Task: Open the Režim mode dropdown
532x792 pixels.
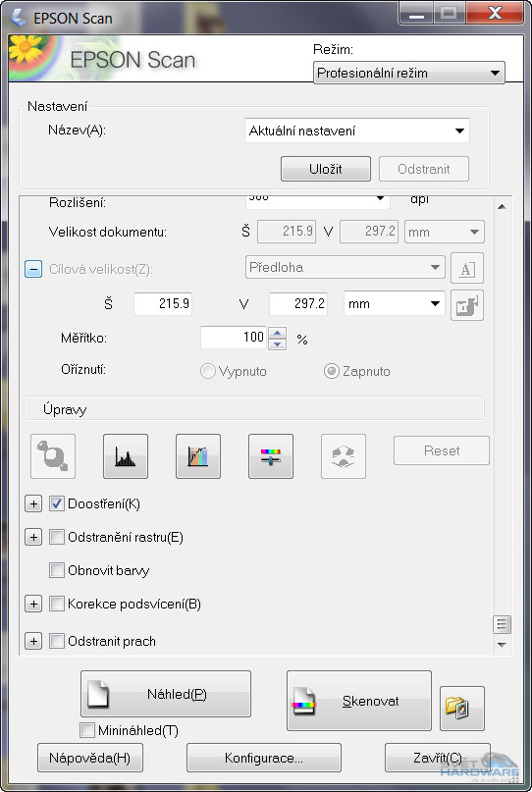Action: pos(408,73)
